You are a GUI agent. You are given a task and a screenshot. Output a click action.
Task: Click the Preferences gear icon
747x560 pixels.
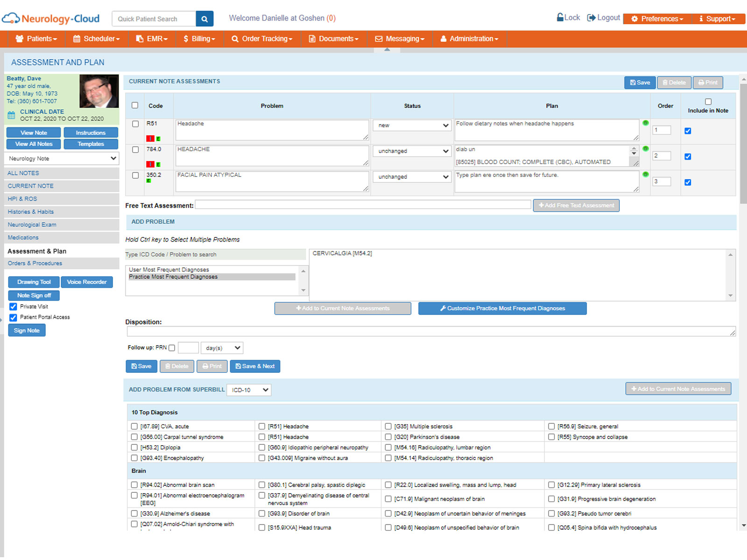point(634,19)
